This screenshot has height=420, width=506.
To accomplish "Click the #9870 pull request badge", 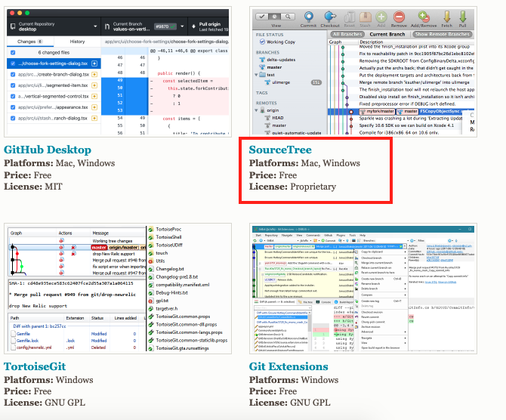I will 165,26.
